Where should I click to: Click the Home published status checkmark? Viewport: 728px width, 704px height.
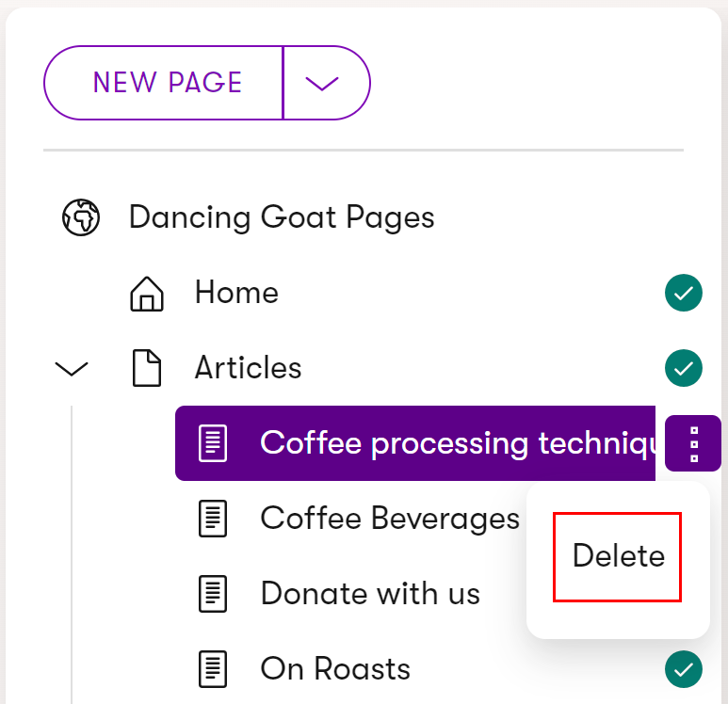tap(684, 293)
